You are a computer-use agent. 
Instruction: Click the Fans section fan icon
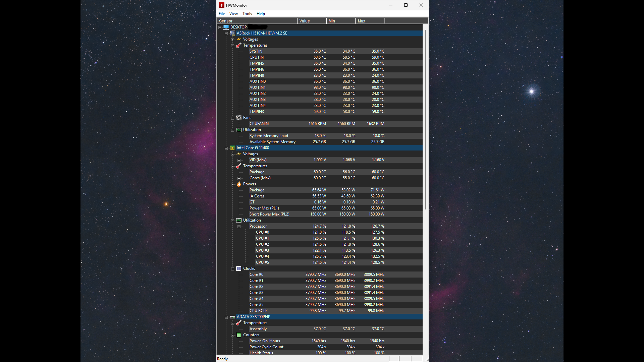pos(239,118)
